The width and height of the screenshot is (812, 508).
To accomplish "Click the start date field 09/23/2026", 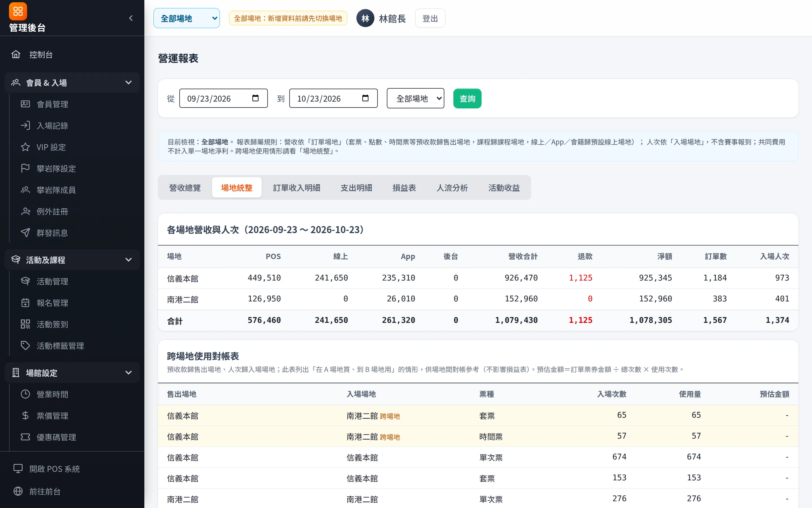I will [x=224, y=98].
